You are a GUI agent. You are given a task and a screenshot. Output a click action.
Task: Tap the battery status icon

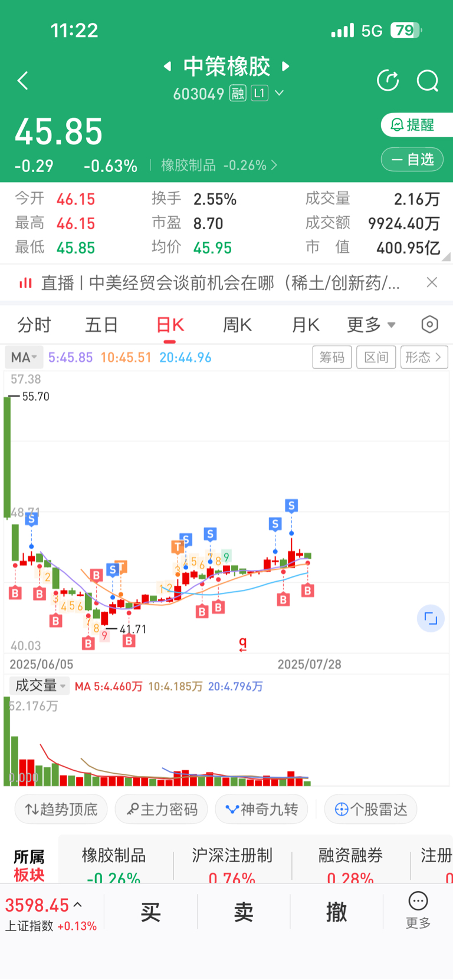coord(406,30)
